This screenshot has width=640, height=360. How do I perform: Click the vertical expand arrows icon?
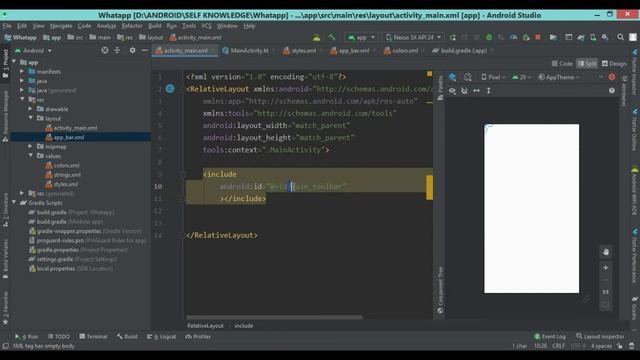(x=489, y=91)
